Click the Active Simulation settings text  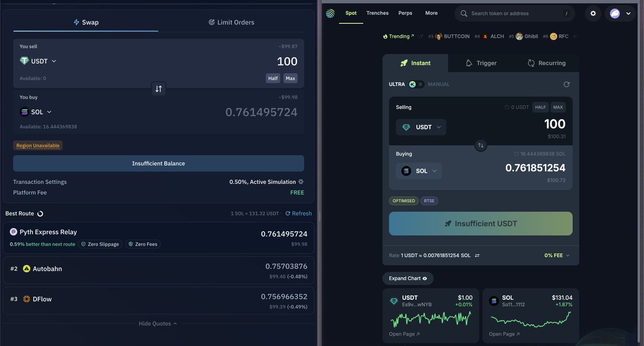pyautogui.click(x=262, y=182)
